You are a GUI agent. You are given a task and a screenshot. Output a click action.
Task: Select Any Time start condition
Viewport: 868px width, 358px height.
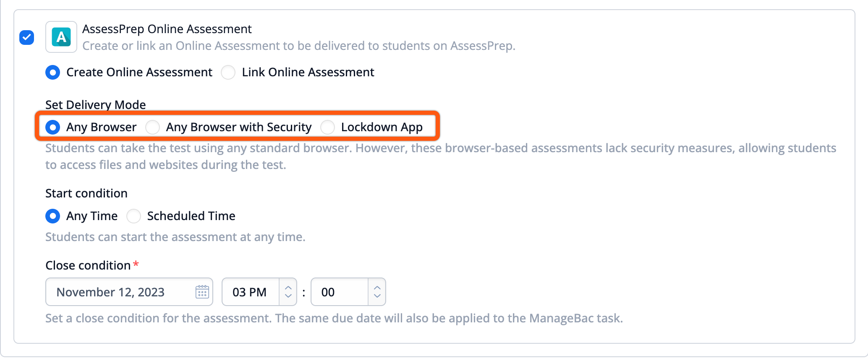click(x=53, y=216)
